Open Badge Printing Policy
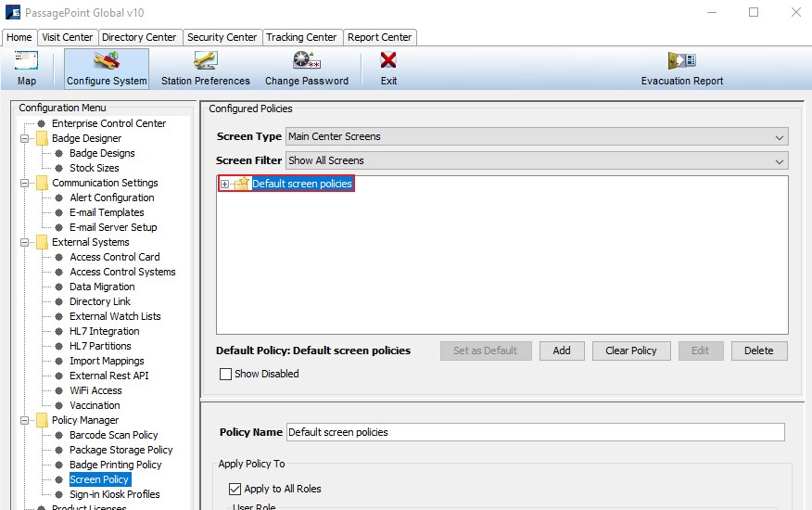 [116, 465]
